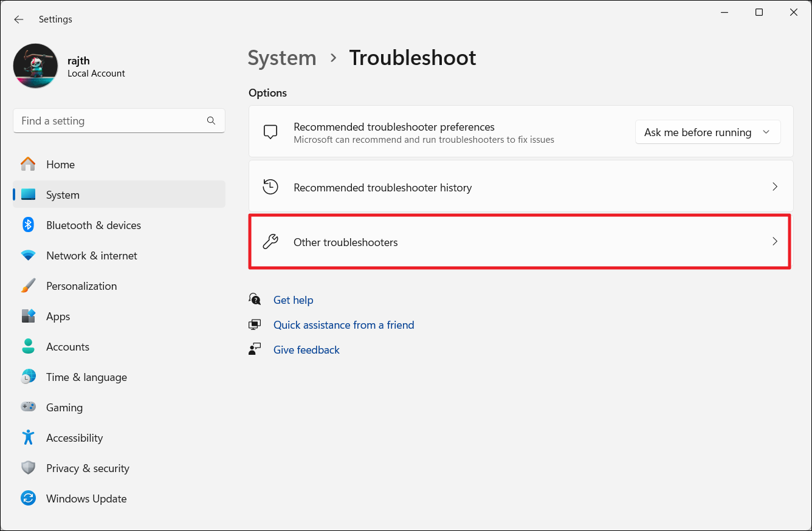Open the Apps settings section
Viewport: 812px width, 531px height.
coord(58,317)
